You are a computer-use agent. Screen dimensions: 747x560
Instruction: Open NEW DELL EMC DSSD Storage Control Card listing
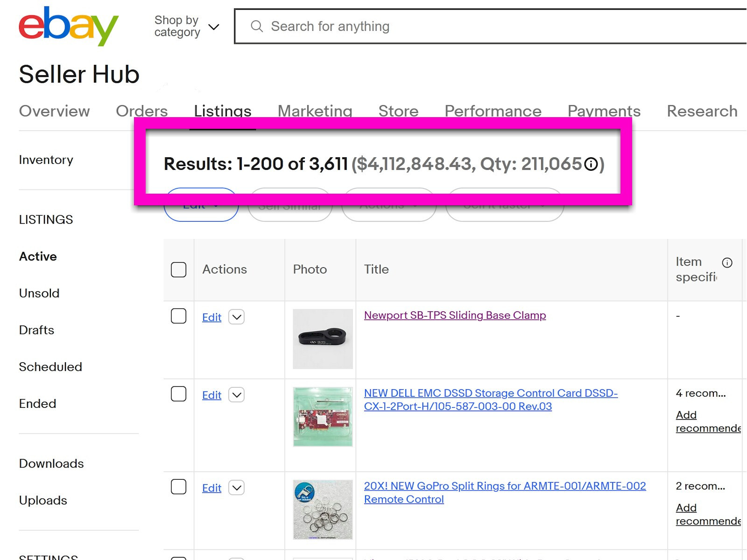tap(491, 400)
